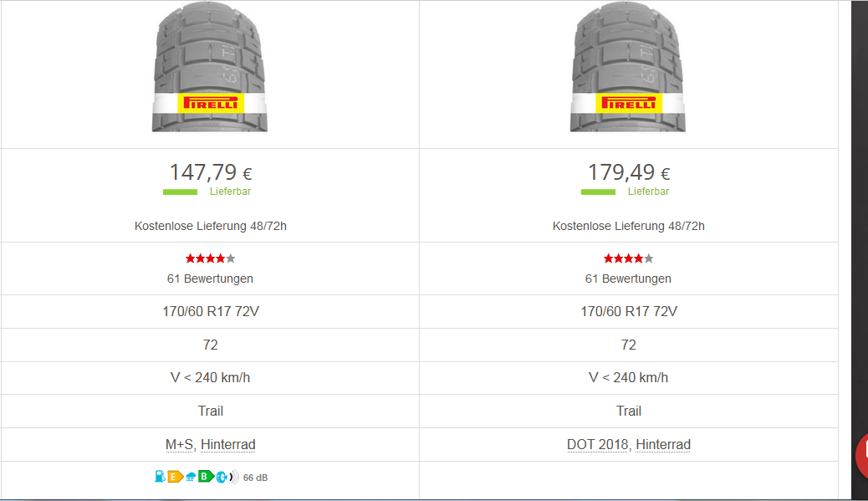
Task: Click Trail in the 179,49 € column
Action: click(x=628, y=411)
